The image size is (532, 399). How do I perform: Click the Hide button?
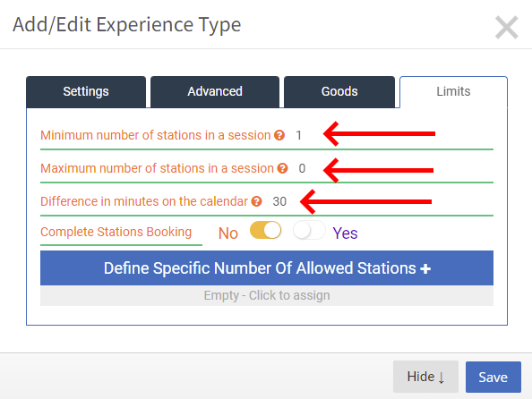pyautogui.click(x=425, y=377)
